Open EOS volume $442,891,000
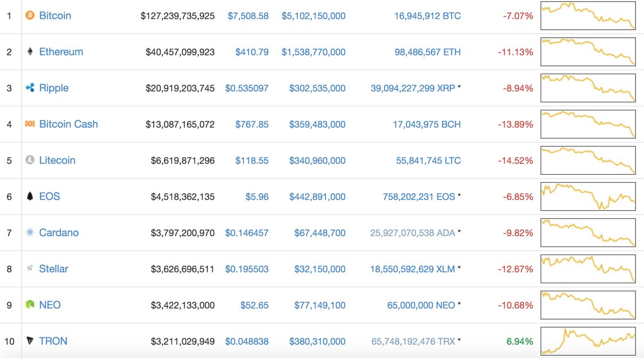This screenshot has height=358, width=644. [317, 197]
